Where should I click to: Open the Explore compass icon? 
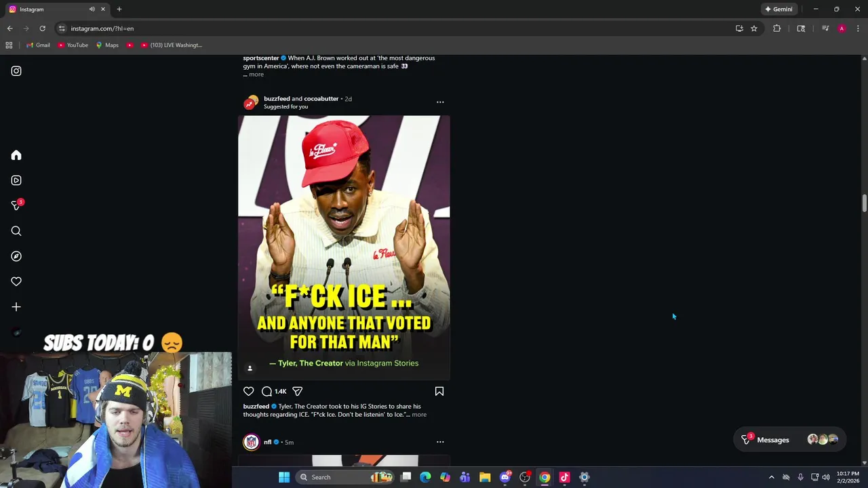(x=16, y=256)
